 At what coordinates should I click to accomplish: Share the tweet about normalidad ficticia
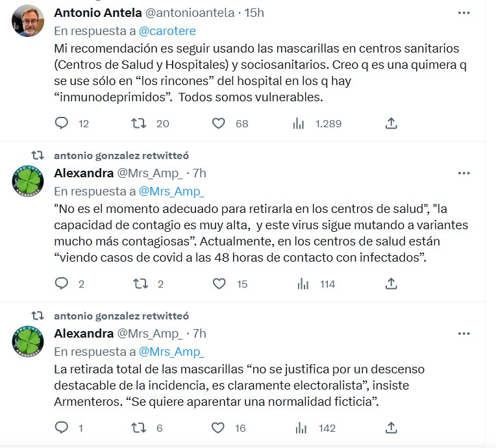coord(391,428)
